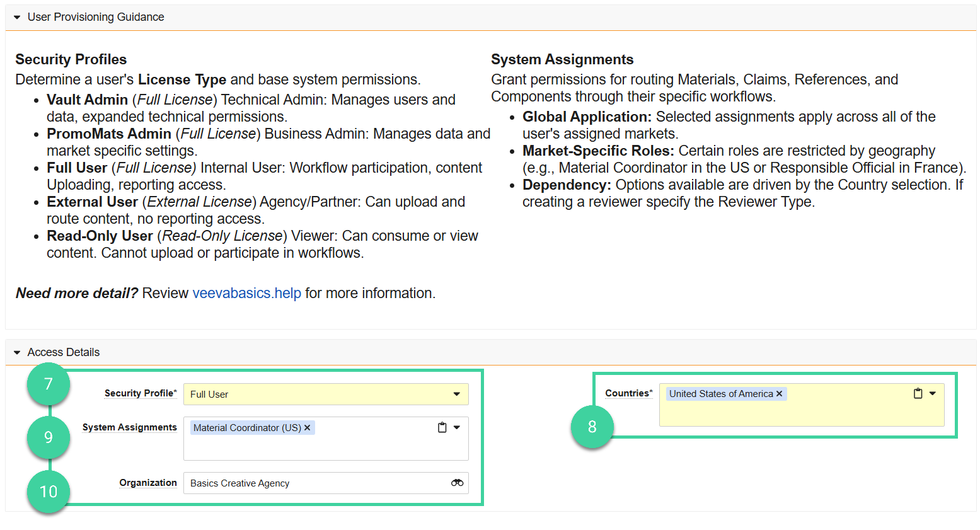Viewport: 980px width, 530px height.
Task: Click the Organization binoculars search icon
Action: coord(457,483)
